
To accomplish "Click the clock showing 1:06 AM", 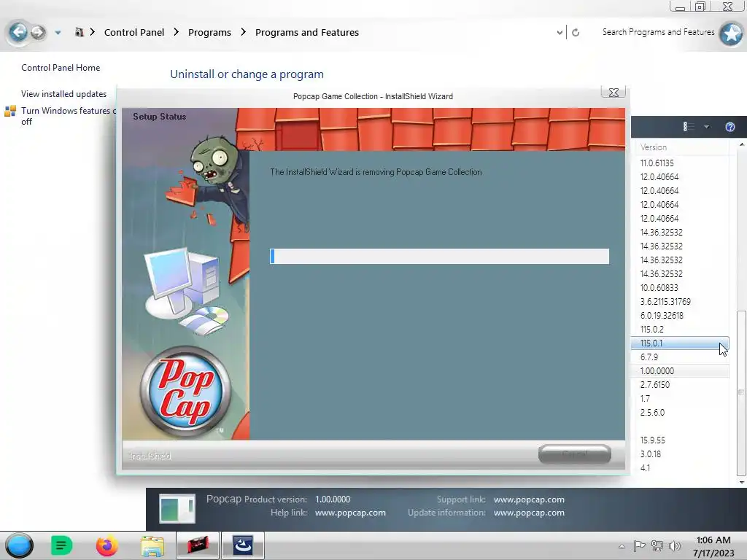I will pyautogui.click(x=713, y=546).
